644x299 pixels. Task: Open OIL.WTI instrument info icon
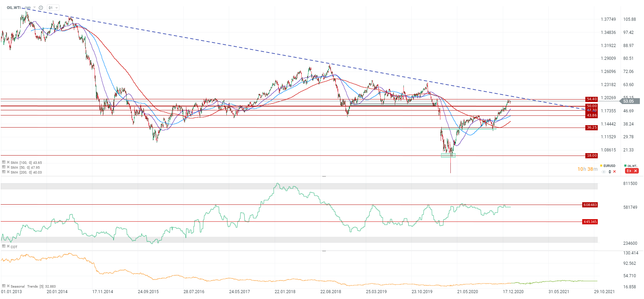click(41, 8)
